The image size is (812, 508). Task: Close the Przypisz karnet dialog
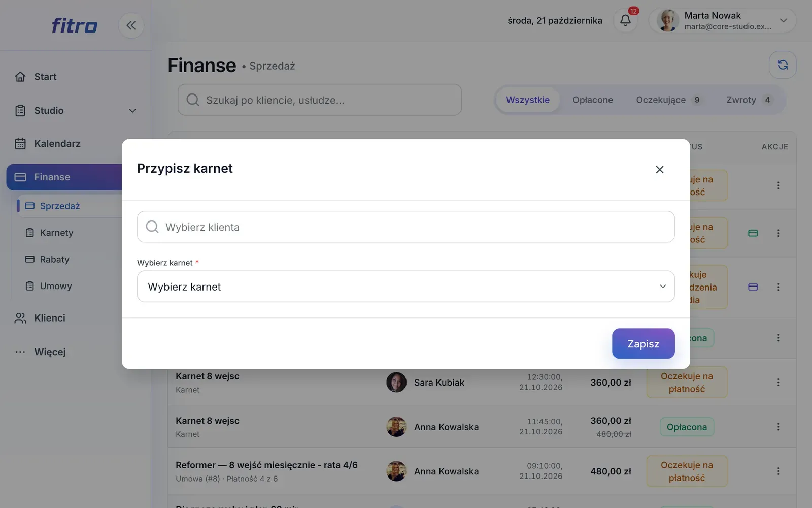pos(659,170)
